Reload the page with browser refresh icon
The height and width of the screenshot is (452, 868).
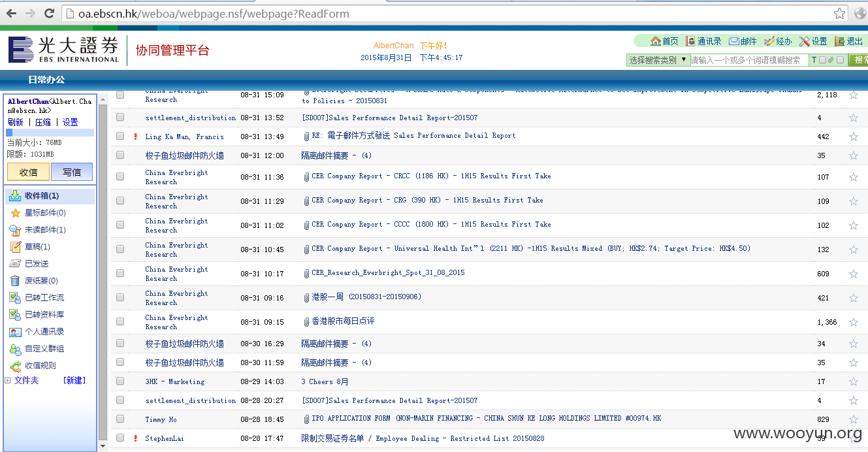coord(49,13)
